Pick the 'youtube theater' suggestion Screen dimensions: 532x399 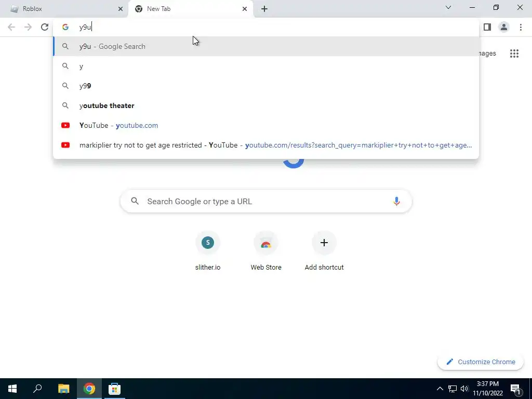266,105
